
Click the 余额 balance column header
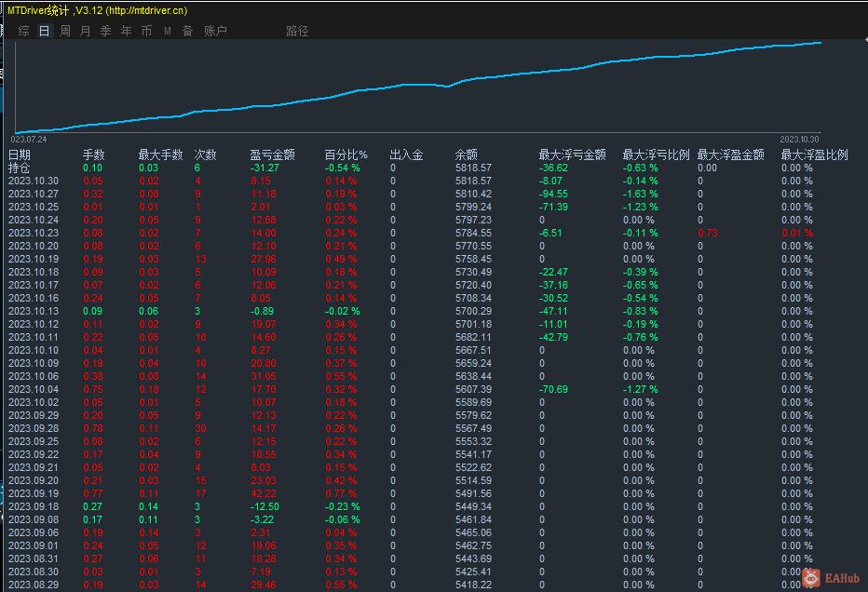466,155
